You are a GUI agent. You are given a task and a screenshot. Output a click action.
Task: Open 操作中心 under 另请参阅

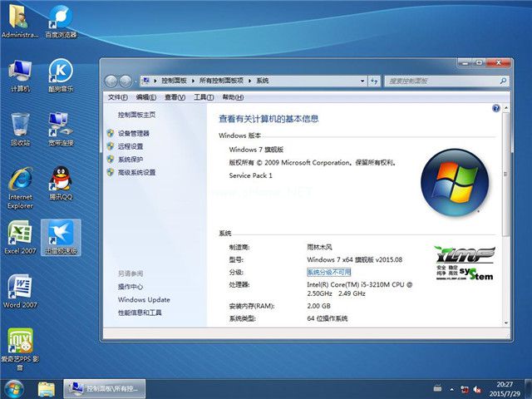pyautogui.click(x=131, y=287)
